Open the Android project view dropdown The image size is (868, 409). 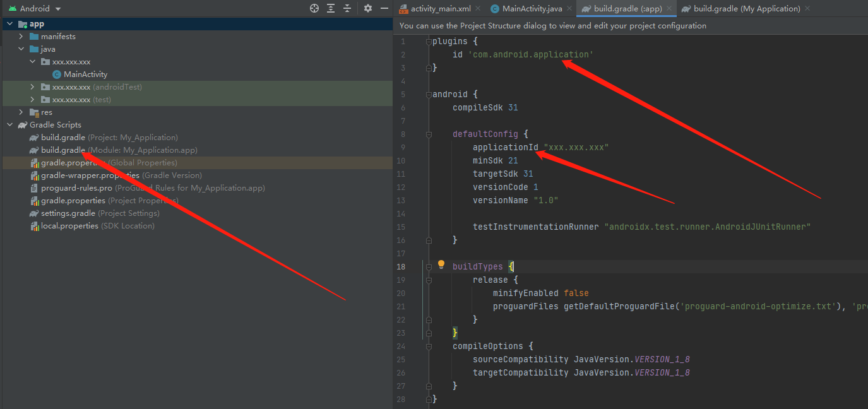click(x=35, y=9)
